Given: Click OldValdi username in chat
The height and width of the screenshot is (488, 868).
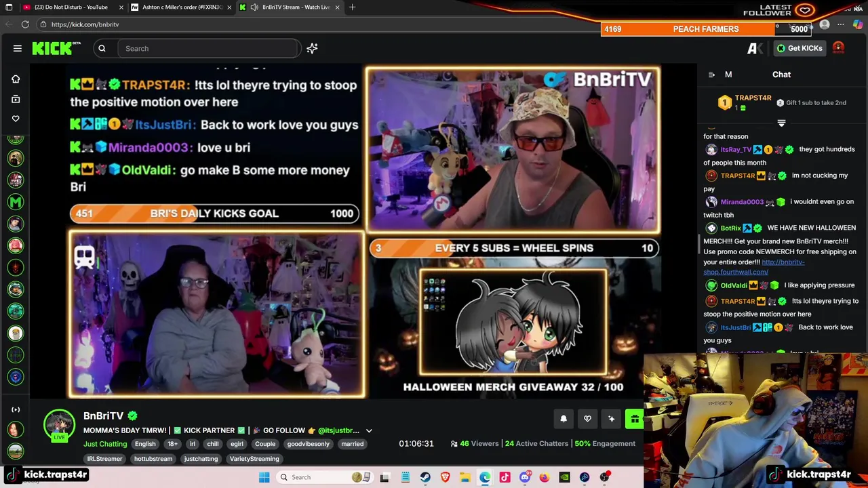Looking at the screenshot, I should [x=734, y=285].
